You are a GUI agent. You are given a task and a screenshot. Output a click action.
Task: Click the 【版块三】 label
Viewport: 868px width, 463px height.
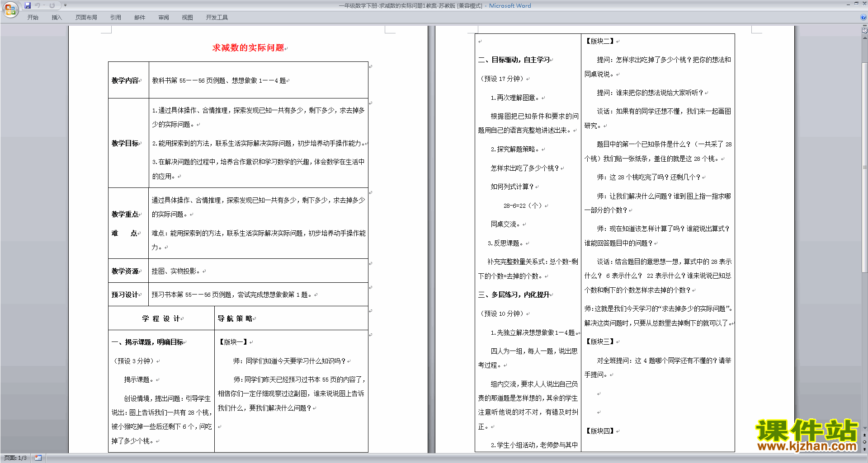click(x=600, y=341)
